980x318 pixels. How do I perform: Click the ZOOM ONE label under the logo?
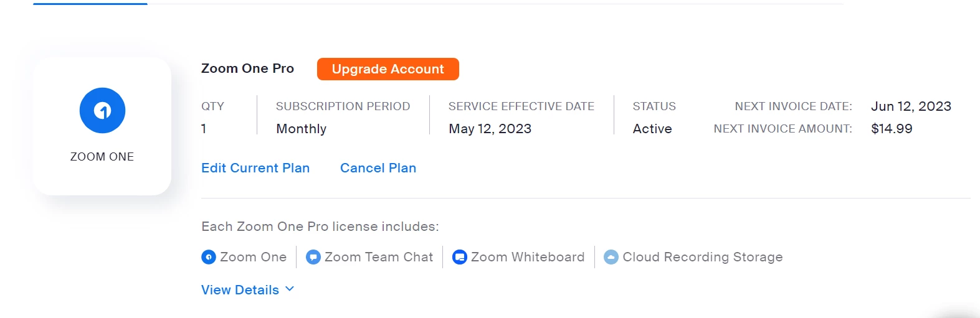click(x=102, y=157)
